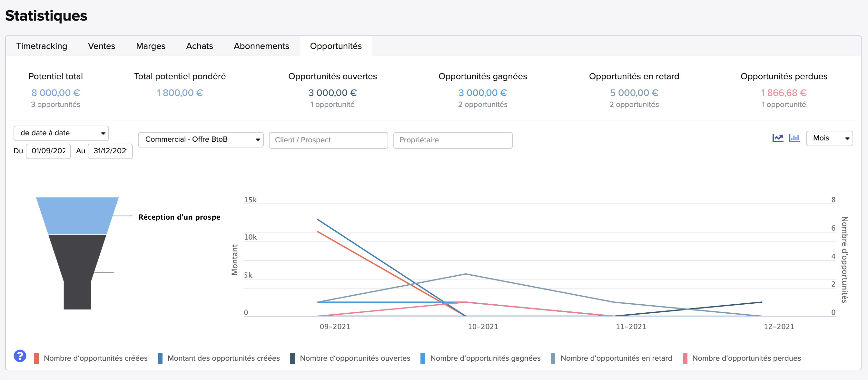Image resolution: width=868 pixels, height=380 pixels.
Task: Switch to line chart view icon
Action: pos(777,138)
